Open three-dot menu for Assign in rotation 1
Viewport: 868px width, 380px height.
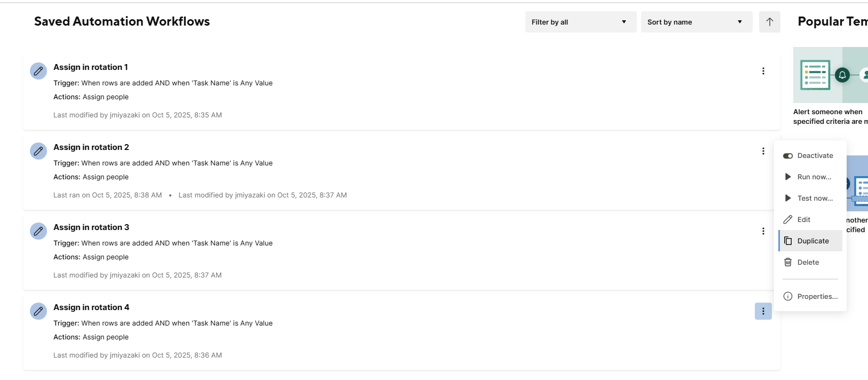click(763, 71)
